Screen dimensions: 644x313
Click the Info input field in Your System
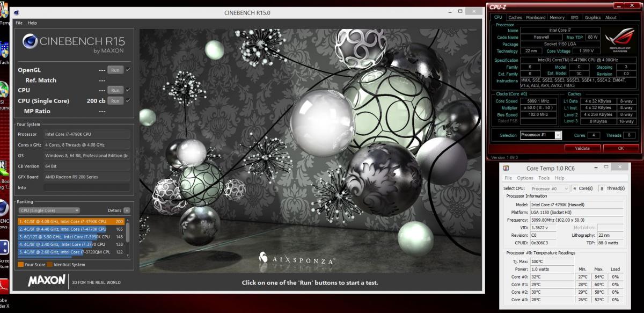86,187
